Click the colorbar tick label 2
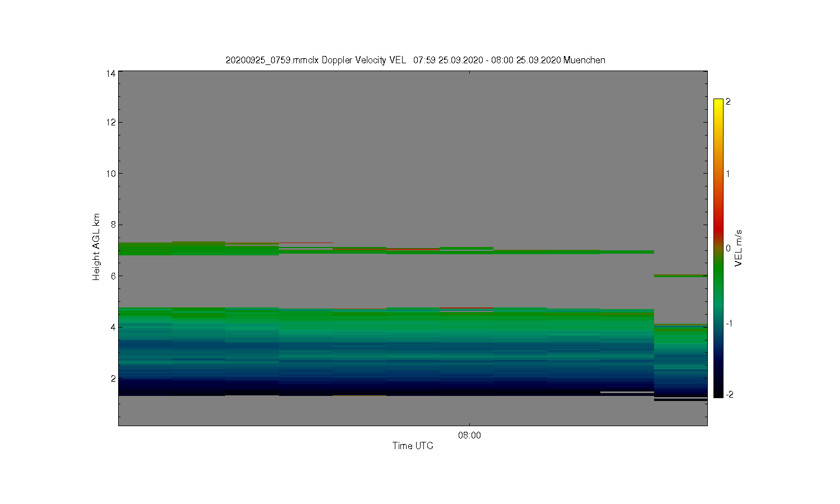The image size is (840, 504). click(x=728, y=102)
